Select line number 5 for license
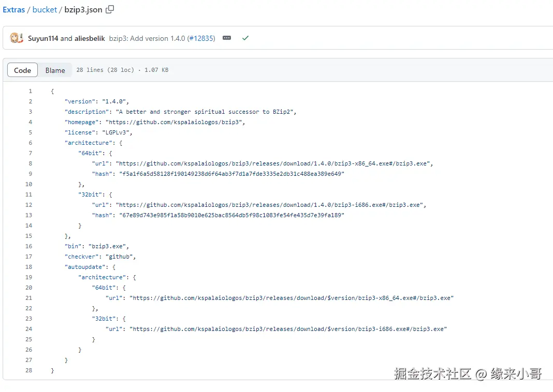The height and width of the screenshot is (392, 553). 31,132
